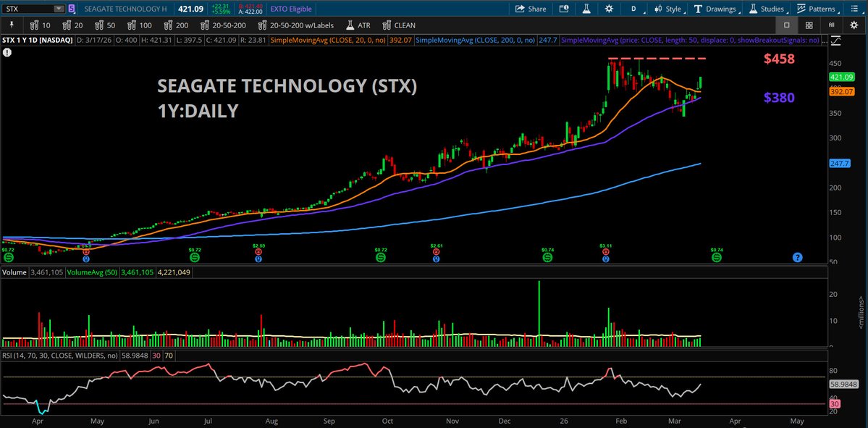The width and height of the screenshot is (868, 428).
Task: Open the alert/news icon right of Share
Action: tap(564, 9)
